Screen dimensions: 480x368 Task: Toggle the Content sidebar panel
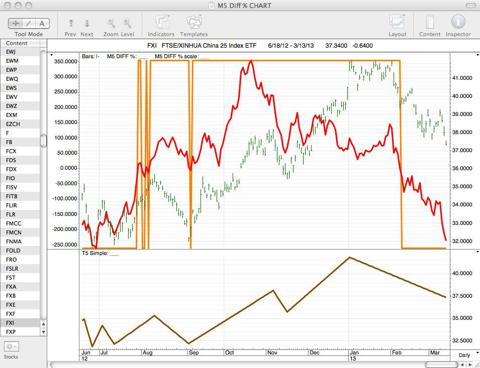coord(430,23)
